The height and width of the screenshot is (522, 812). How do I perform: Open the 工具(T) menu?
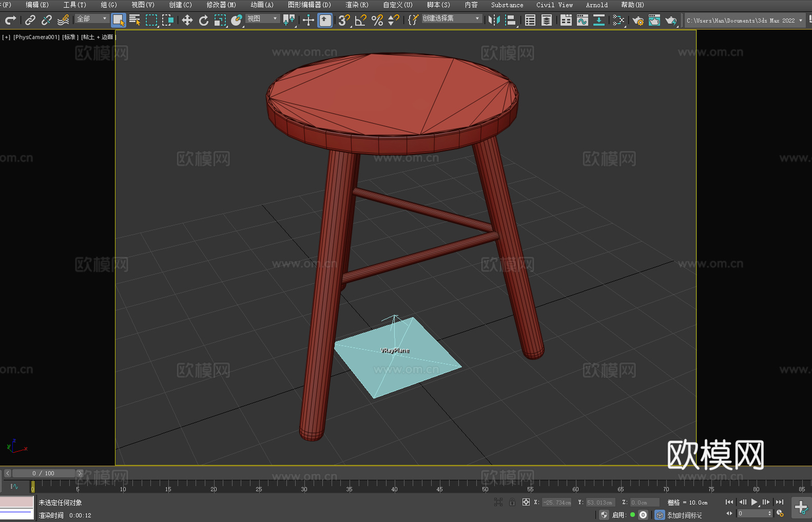pyautogui.click(x=75, y=5)
